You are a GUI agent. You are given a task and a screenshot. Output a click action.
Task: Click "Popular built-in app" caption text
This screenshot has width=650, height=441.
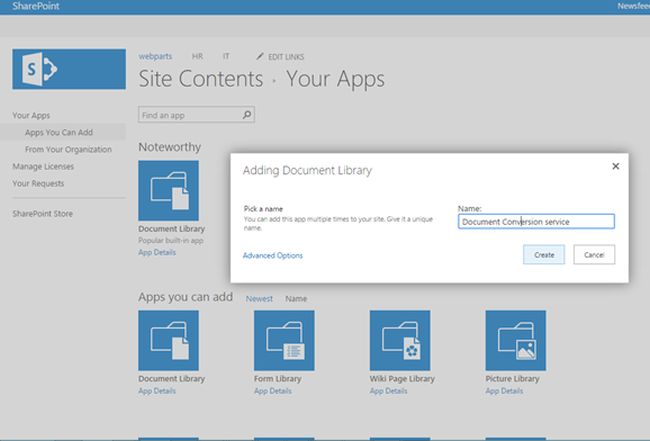[171, 240]
